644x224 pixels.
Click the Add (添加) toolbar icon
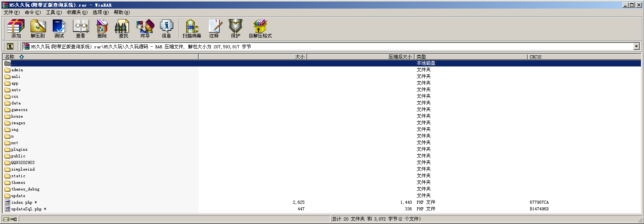(x=16, y=29)
